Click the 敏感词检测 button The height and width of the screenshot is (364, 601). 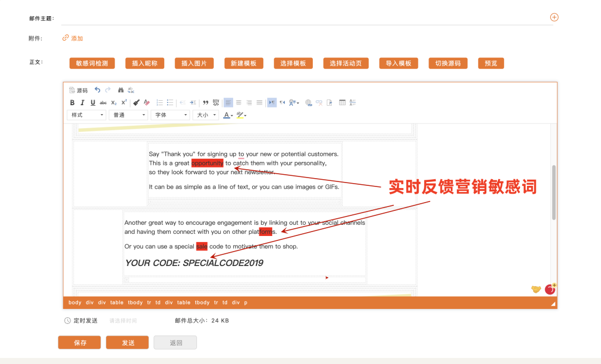click(x=92, y=63)
